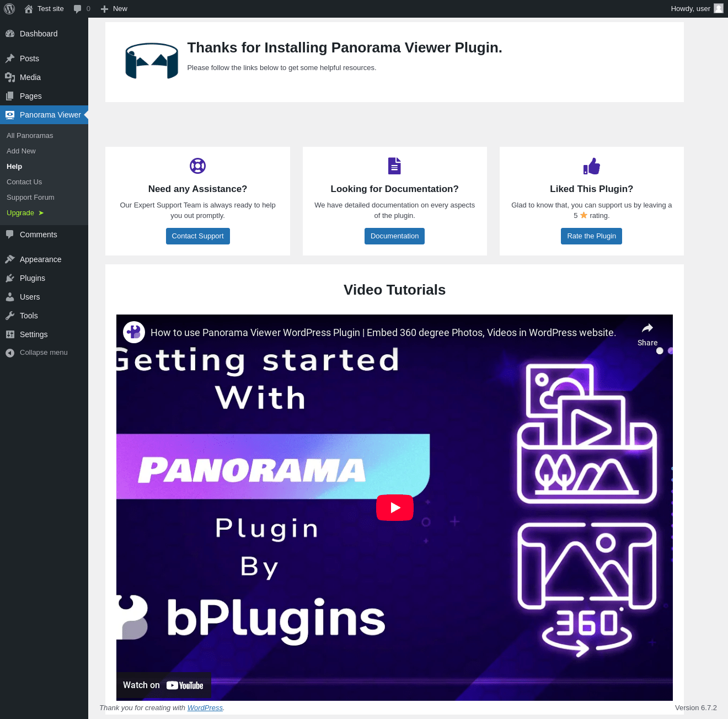Click the Upgrade submenu text
This screenshot has width=728, height=719.
[x=20, y=213]
